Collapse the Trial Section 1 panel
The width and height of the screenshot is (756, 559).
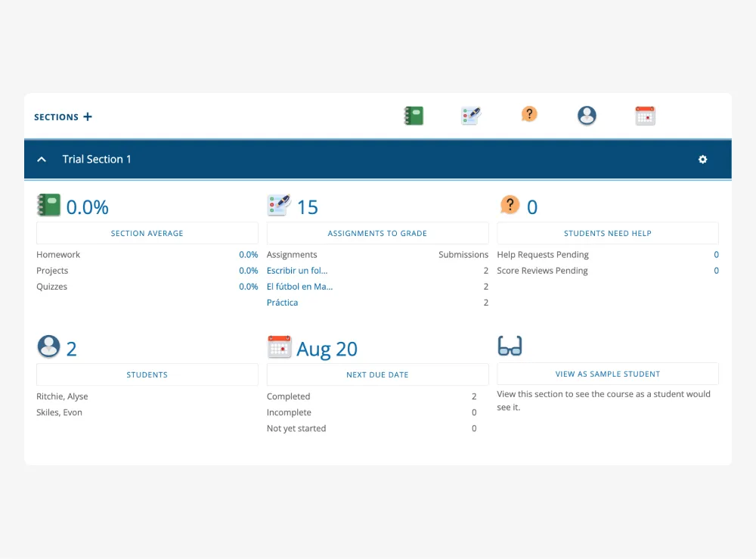pyautogui.click(x=42, y=160)
